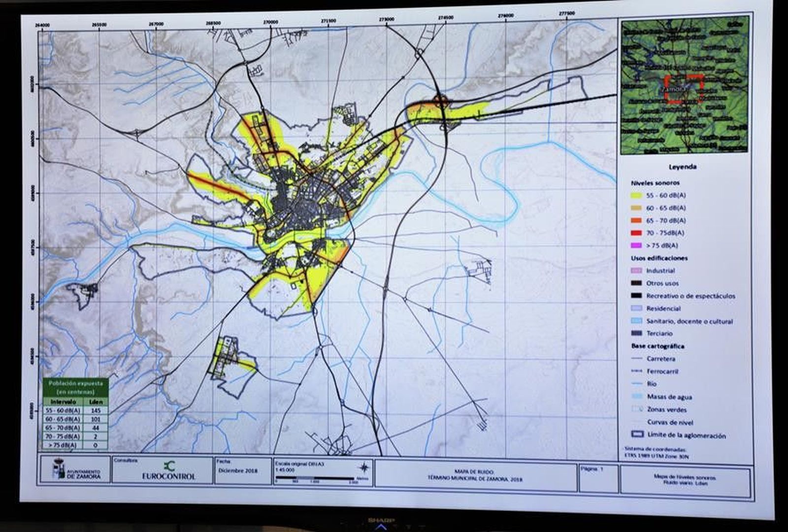Click the Río blue line symbol

tap(637, 384)
